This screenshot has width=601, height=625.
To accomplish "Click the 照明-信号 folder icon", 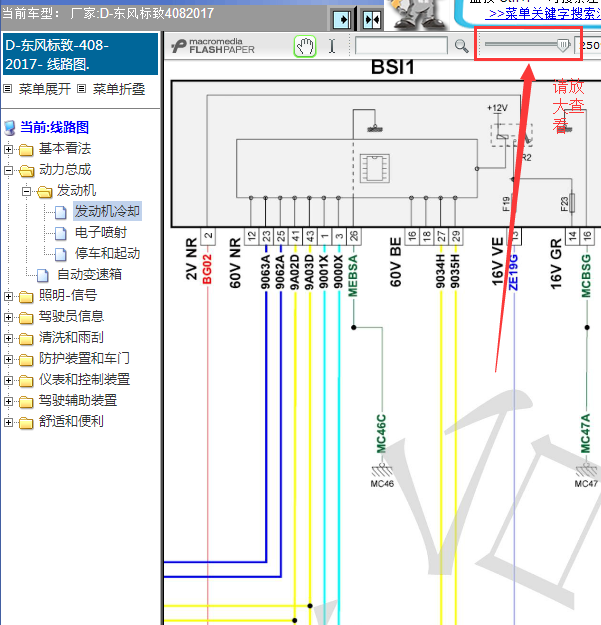I will (26, 297).
